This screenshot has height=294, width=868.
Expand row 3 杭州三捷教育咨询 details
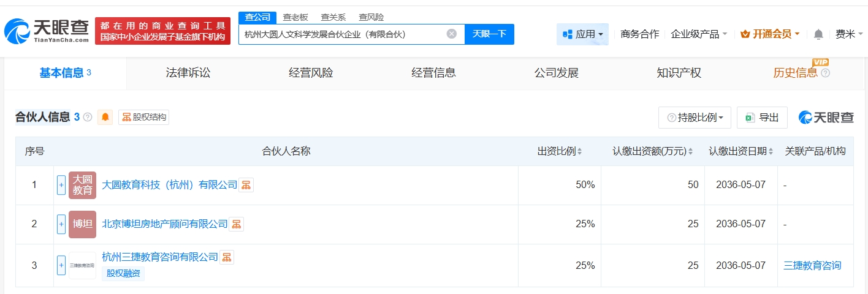(61, 265)
